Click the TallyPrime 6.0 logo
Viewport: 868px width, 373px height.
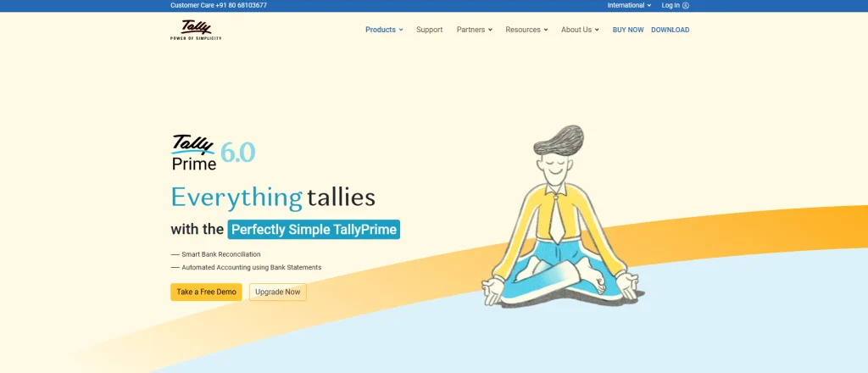pyautogui.click(x=213, y=152)
